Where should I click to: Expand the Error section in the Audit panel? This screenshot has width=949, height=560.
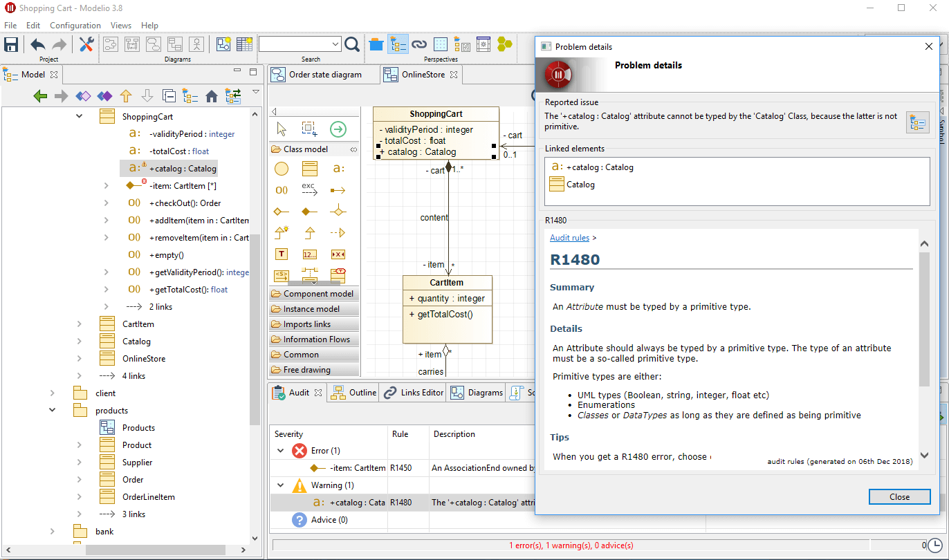tap(282, 450)
